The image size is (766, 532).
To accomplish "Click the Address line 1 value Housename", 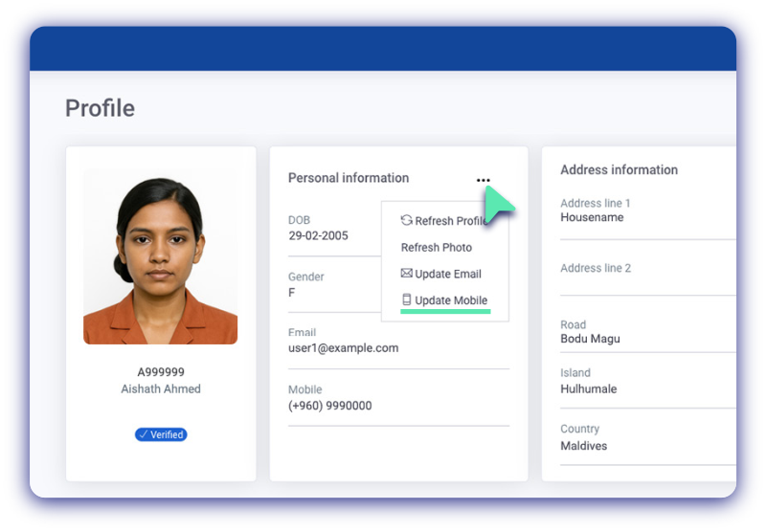I will pos(591,217).
